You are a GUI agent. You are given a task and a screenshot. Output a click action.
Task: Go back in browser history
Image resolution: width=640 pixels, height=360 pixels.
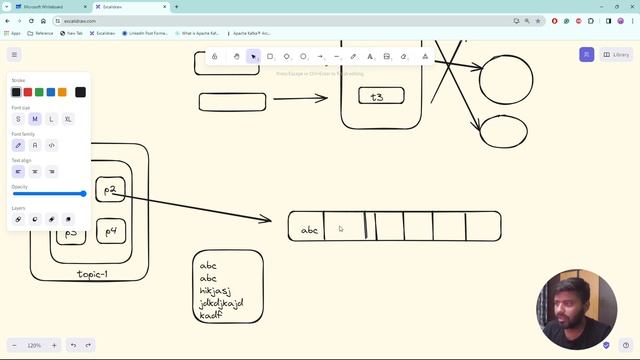coord(7,21)
